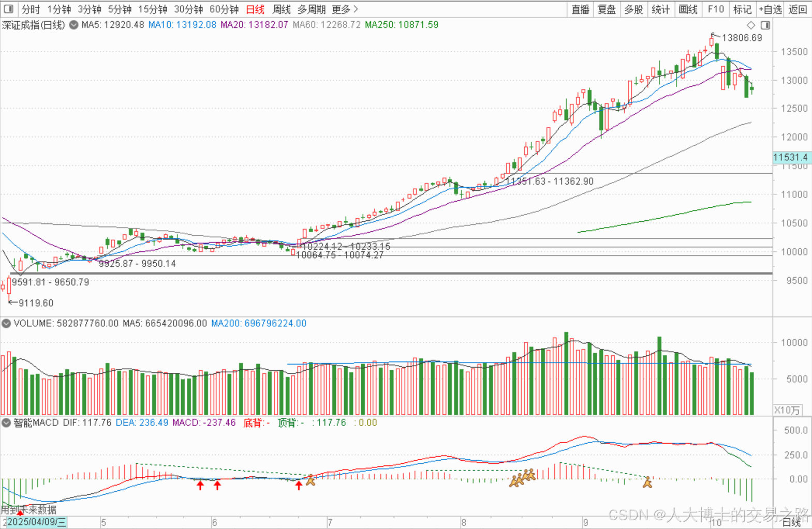Click the month 9 timeline label

tap(585, 523)
